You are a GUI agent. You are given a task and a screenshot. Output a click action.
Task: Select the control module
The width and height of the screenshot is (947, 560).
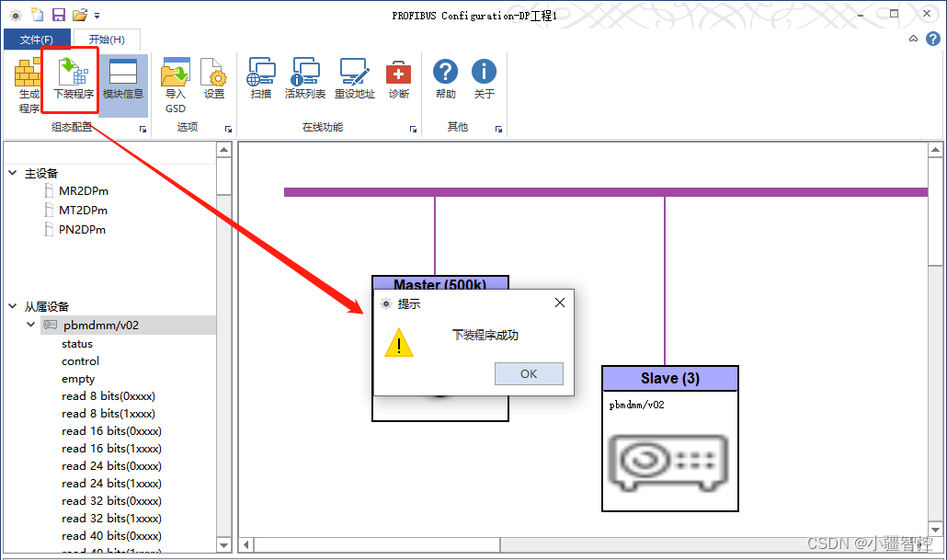[80, 361]
